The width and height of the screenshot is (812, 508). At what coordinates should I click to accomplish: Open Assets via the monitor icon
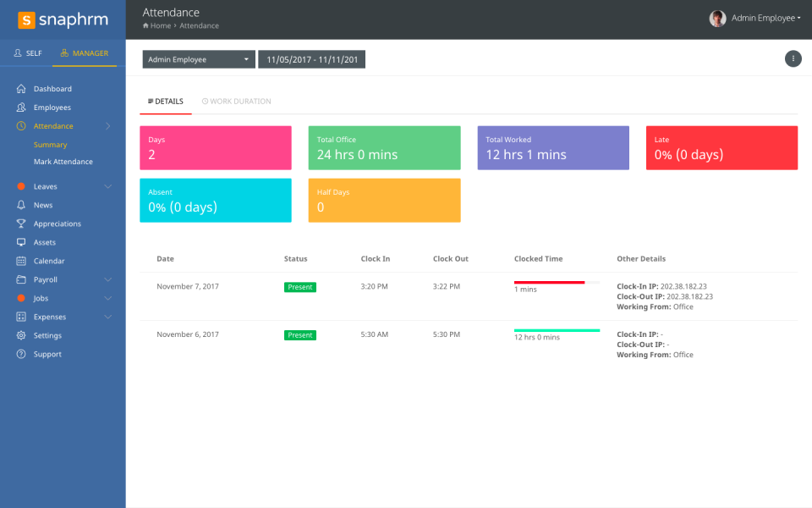(20, 242)
